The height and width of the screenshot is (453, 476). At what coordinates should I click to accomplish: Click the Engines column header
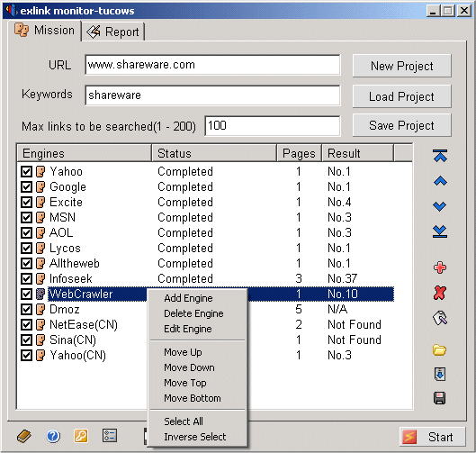pyautogui.click(x=85, y=153)
